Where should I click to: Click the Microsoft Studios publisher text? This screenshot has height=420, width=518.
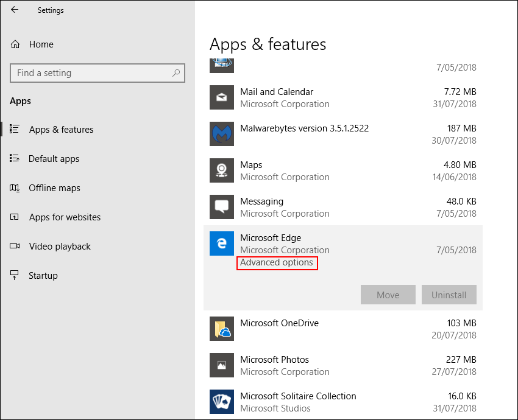[275, 408]
